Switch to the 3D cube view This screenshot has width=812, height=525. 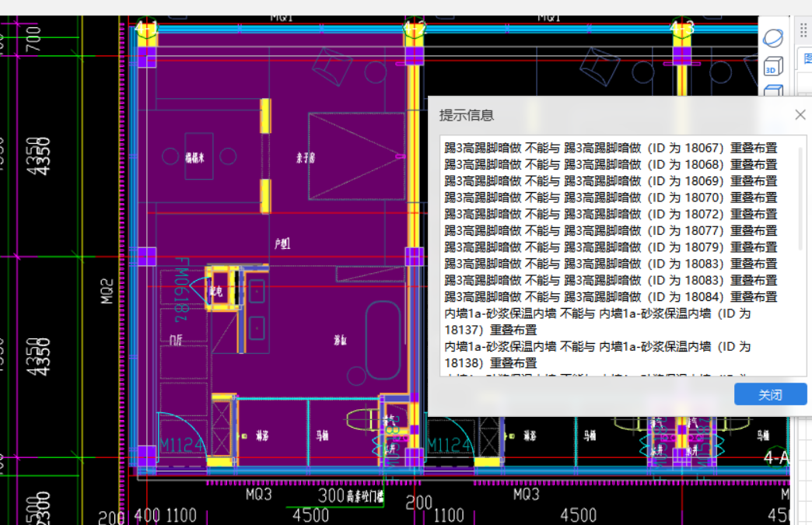[x=773, y=67]
